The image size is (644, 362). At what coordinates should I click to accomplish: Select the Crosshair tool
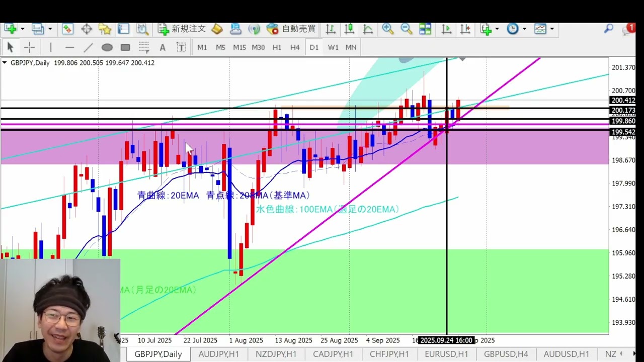[x=29, y=47]
